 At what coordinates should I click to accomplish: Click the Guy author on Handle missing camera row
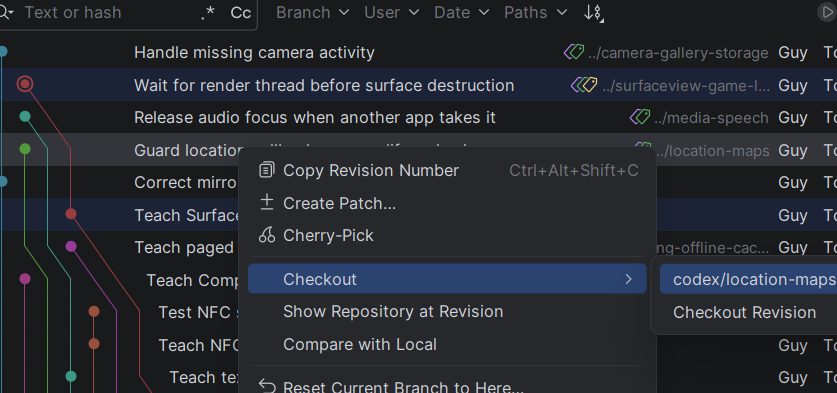pos(793,52)
